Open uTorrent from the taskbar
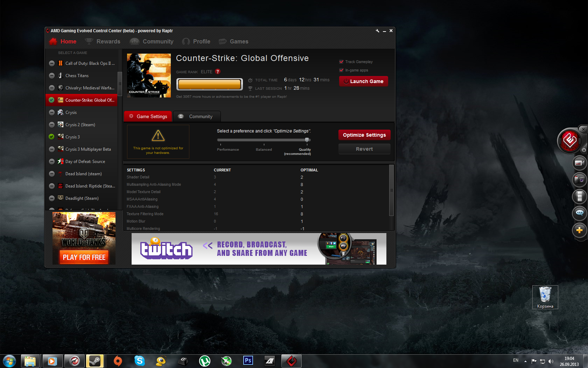The image size is (588, 368). pos(205,361)
